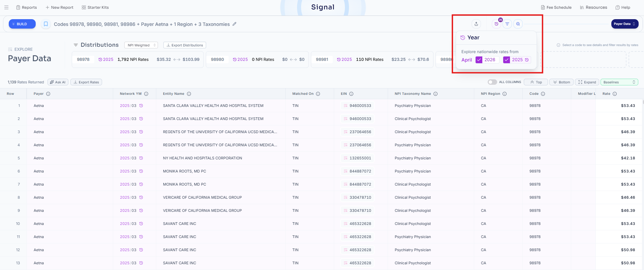The height and width of the screenshot is (270, 644).
Task: Open the Fee Schedule page
Action: pos(556,7)
